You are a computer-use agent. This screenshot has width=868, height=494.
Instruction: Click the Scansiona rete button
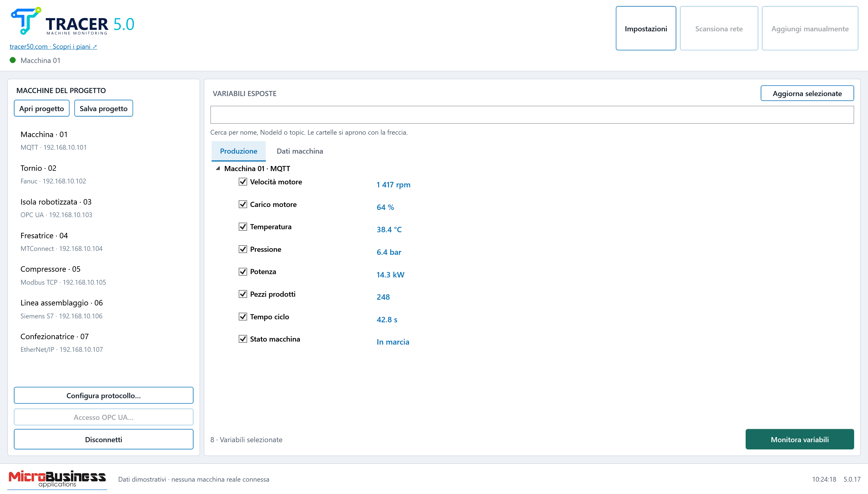point(719,29)
